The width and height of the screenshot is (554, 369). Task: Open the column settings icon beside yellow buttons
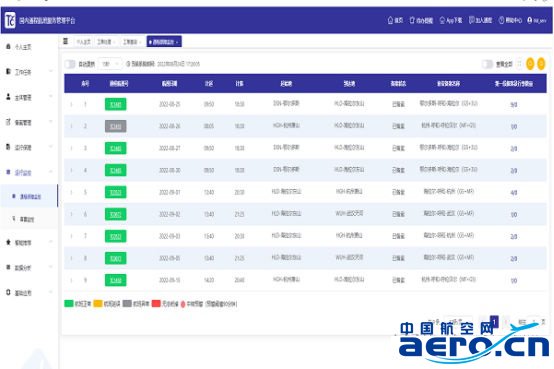(x=519, y=64)
